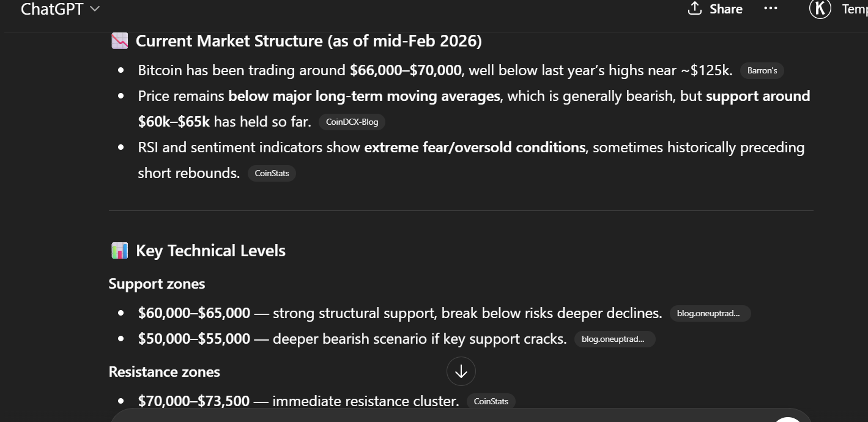The height and width of the screenshot is (422, 868).
Task: Open the oneuptrad citation after deeper declines
Action: tap(710, 313)
